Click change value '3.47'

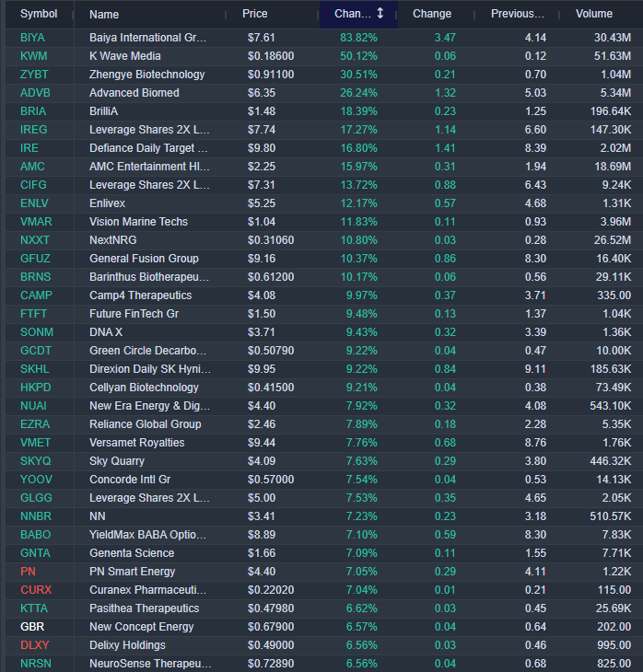click(445, 38)
